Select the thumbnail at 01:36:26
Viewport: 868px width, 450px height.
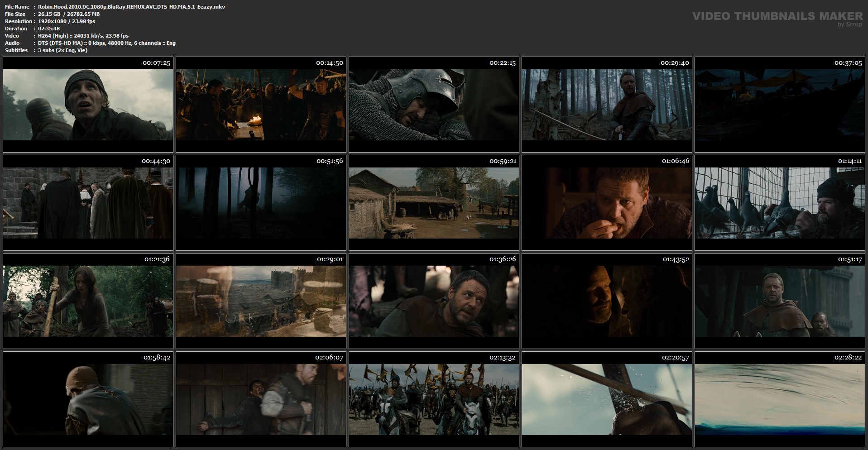point(434,301)
